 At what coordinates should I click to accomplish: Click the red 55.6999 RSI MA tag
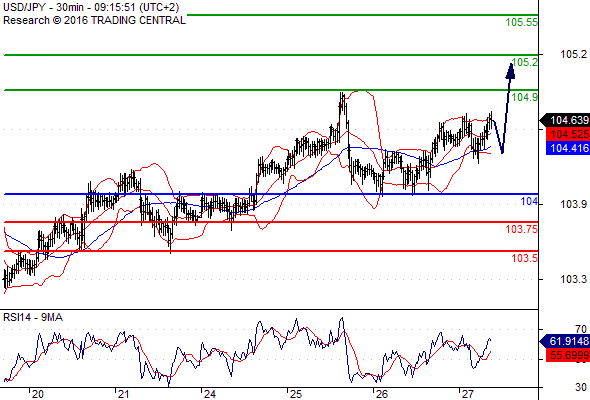[568, 355]
